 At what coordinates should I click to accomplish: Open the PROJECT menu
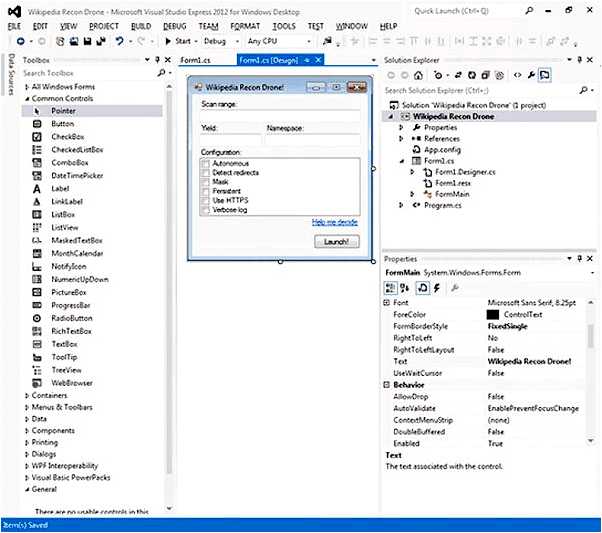pos(104,26)
